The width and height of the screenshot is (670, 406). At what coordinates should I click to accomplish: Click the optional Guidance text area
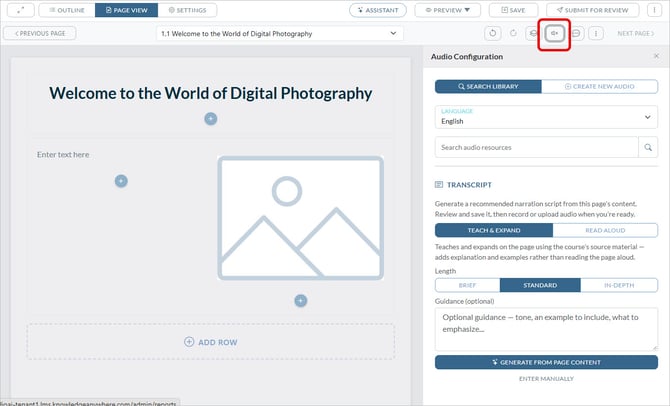tap(546, 329)
